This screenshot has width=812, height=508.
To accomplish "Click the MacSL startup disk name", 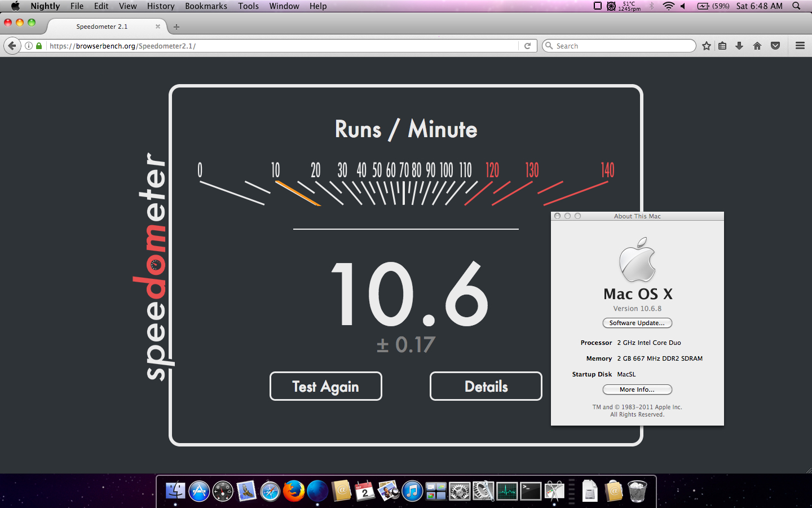I will tap(626, 374).
